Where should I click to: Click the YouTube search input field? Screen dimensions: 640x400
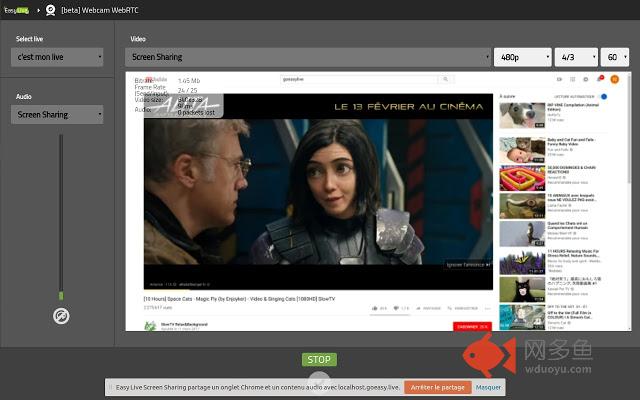pyautogui.click(x=359, y=79)
